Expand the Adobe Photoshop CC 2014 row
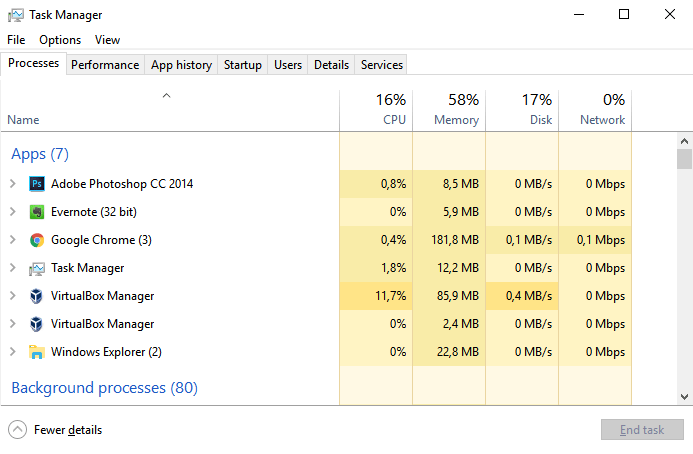Image resolution: width=693 pixels, height=454 pixels. point(13,183)
